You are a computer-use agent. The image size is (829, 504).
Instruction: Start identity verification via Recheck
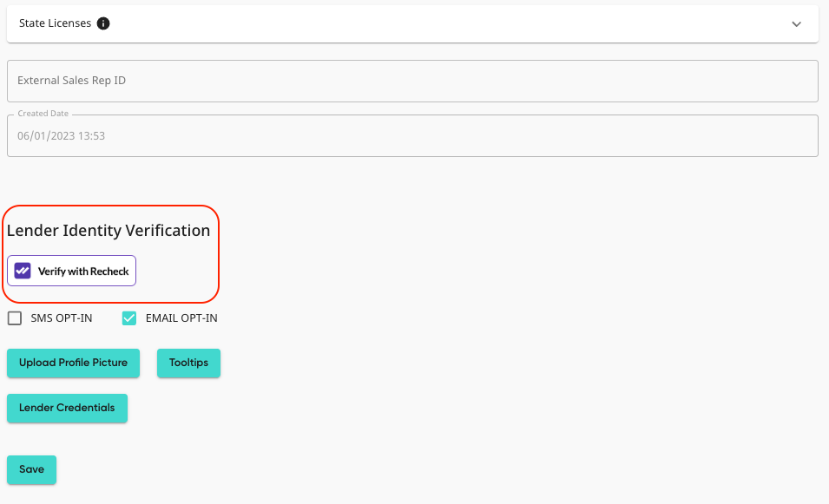tap(70, 270)
